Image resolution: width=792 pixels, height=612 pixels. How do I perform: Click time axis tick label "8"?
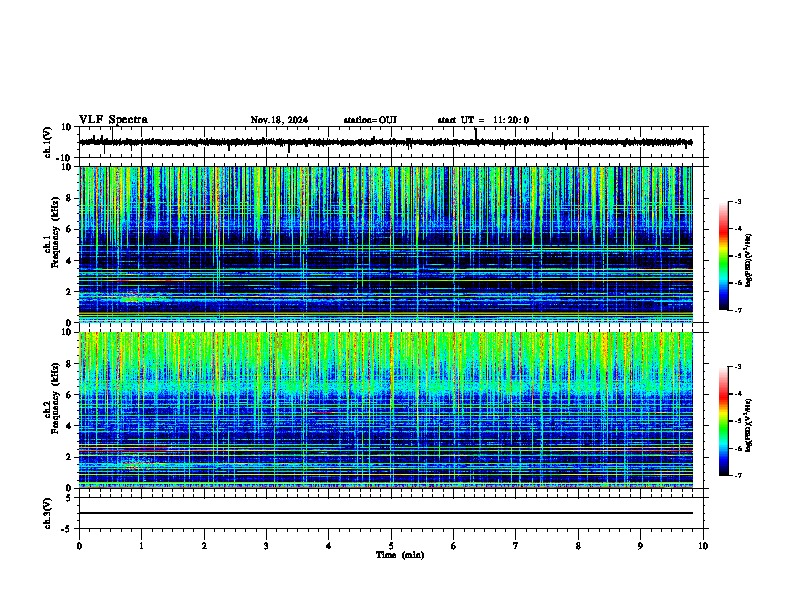[578, 546]
